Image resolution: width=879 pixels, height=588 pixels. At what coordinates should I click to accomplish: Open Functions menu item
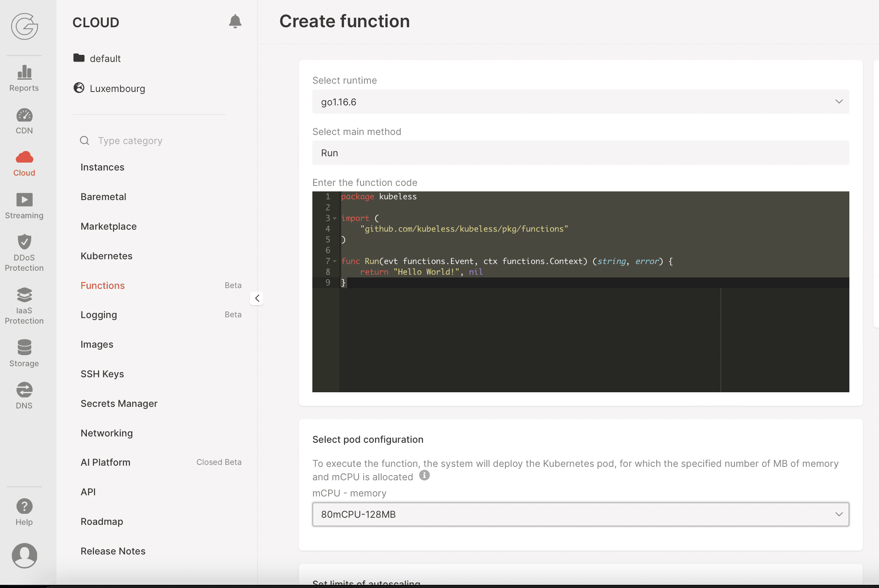103,286
